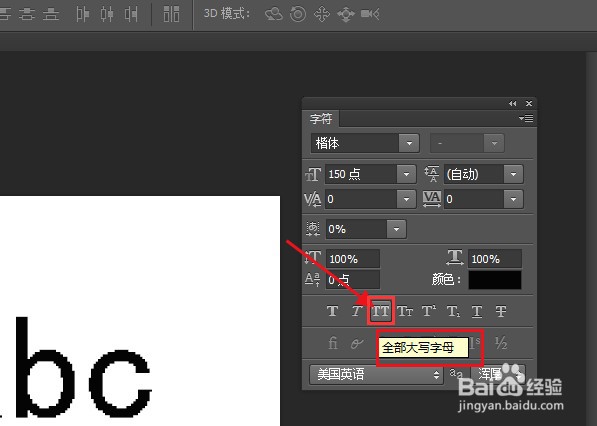
Task: Close the Character panel
Action: point(529,104)
